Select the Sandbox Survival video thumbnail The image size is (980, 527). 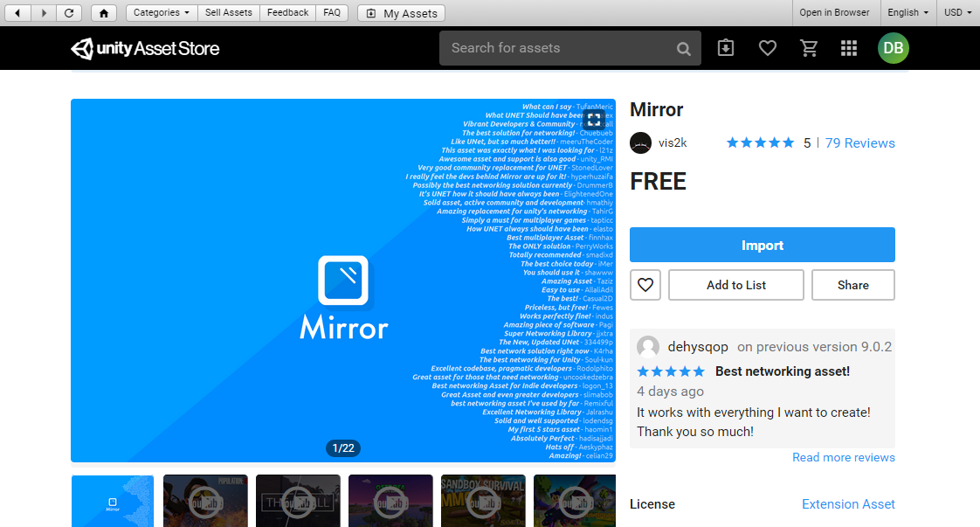[483, 501]
